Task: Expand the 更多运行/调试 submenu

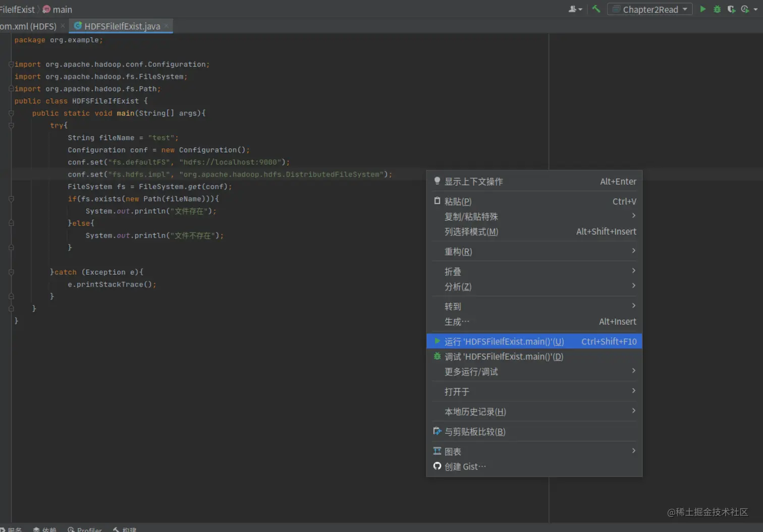Action: pos(534,372)
